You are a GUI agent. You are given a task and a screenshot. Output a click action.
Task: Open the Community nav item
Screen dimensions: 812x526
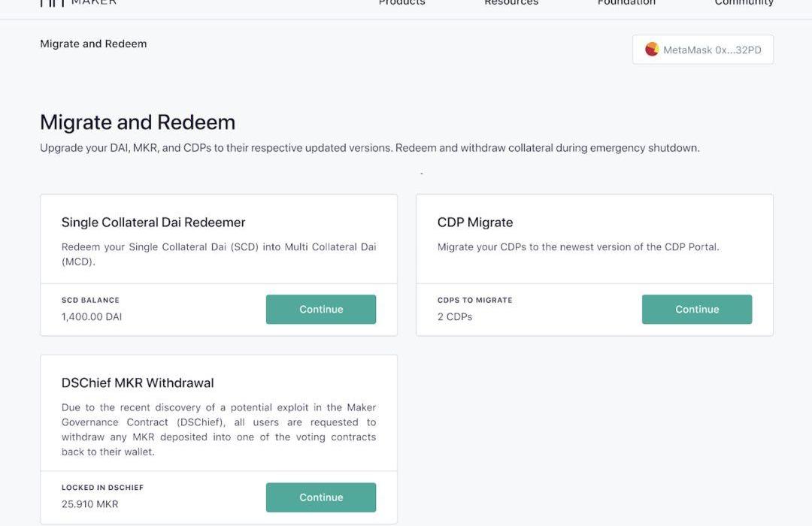[744, 3]
